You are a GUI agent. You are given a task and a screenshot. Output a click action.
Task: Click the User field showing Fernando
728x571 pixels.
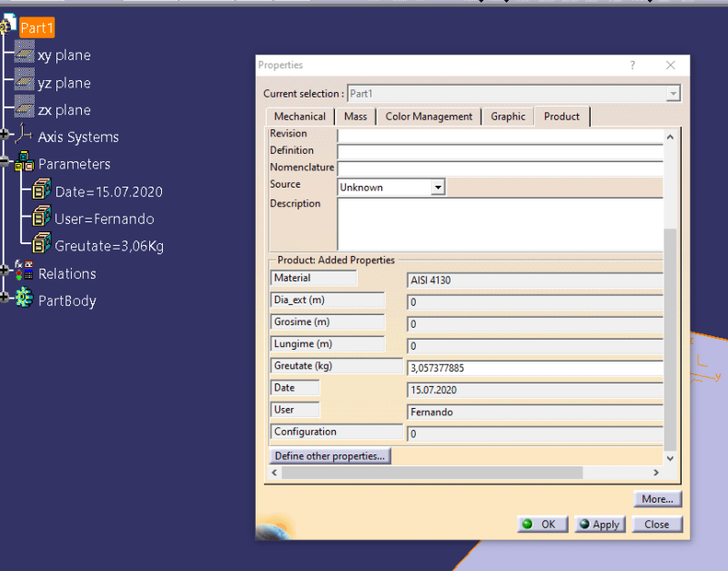[535, 412]
